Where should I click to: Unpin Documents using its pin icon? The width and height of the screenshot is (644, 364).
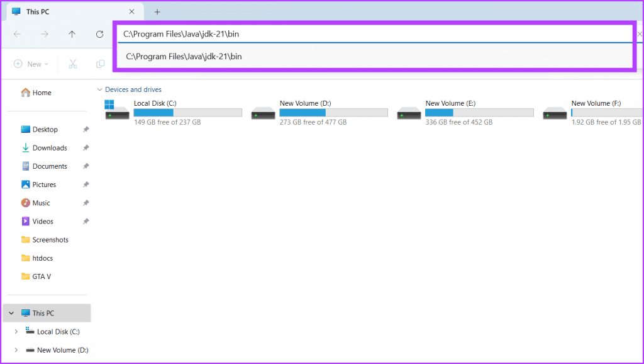[x=86, y=166]
